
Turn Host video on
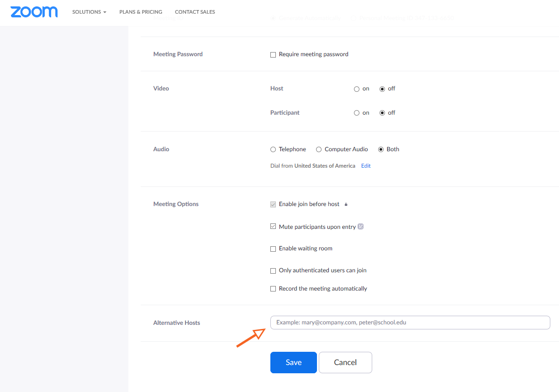356,89
